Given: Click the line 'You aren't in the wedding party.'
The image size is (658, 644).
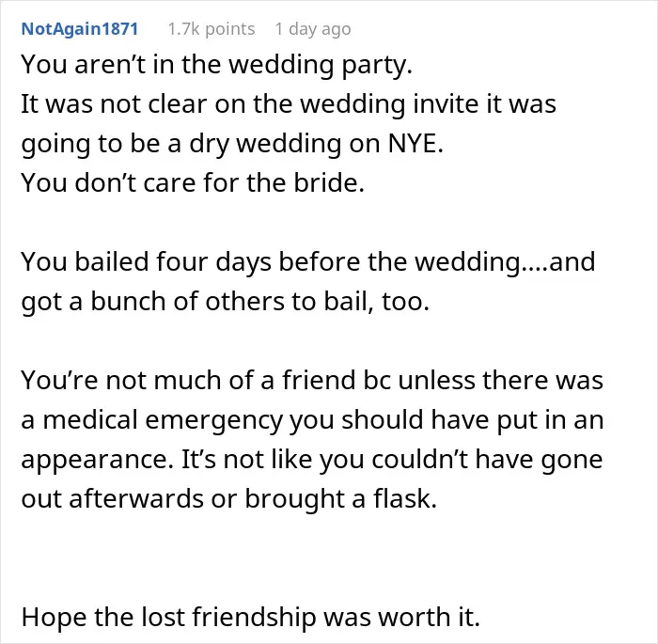Looking at the screenshot, I should coord(217,65).
